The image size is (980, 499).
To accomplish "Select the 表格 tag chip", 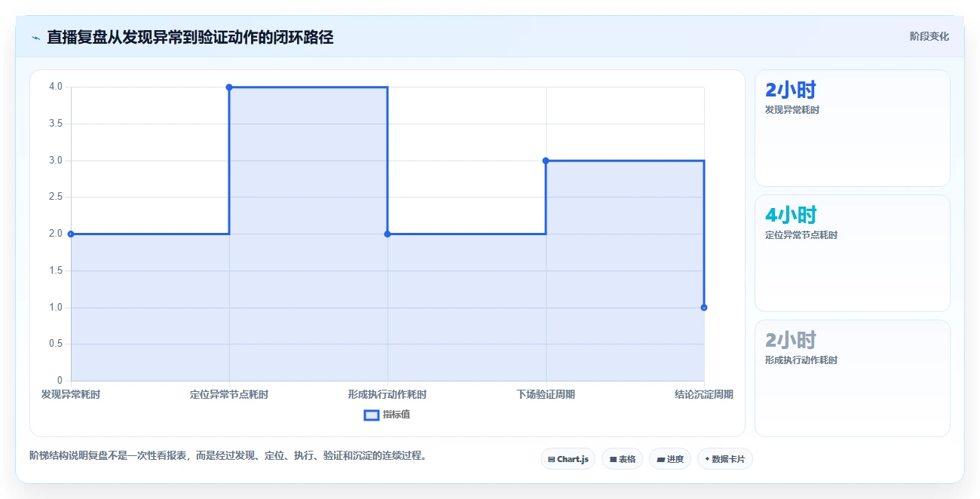I will point(622,459).
